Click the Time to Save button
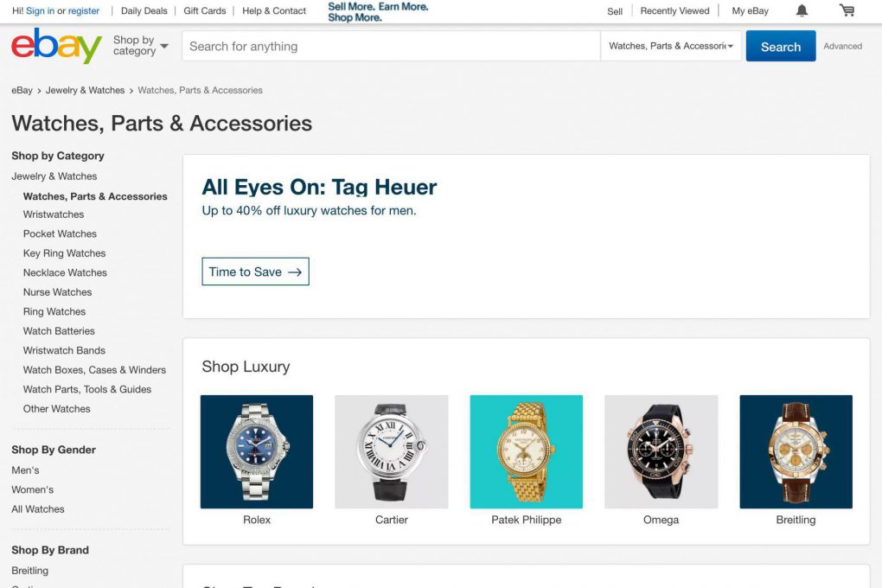 click(255, 272)
